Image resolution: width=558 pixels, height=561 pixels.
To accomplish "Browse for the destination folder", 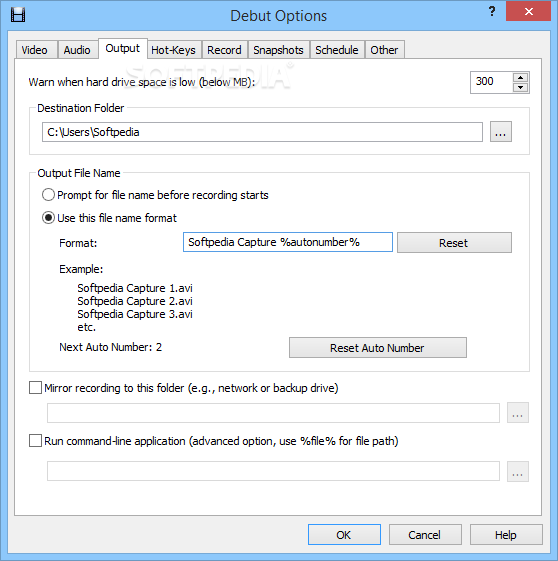I will [x=501, y=132].
